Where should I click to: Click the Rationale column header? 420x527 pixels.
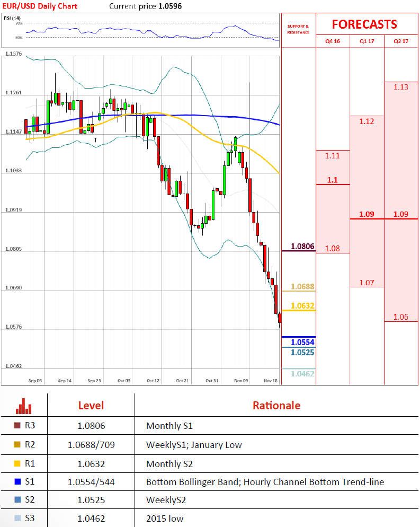276,406
